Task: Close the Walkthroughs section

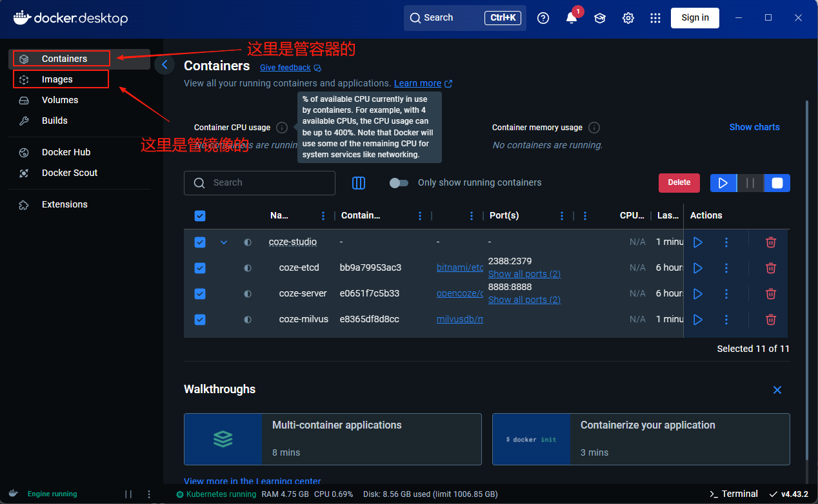Action: pos(777,390)
